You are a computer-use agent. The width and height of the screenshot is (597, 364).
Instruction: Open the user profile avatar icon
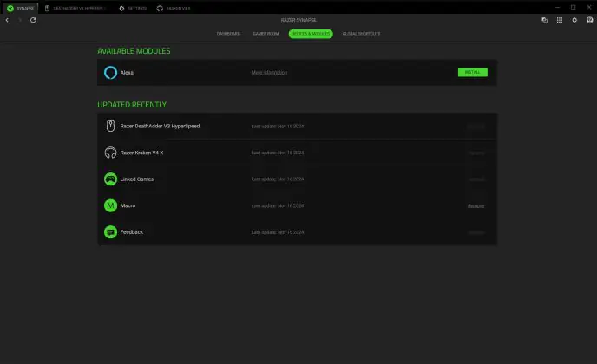click(x=590, y=20)
